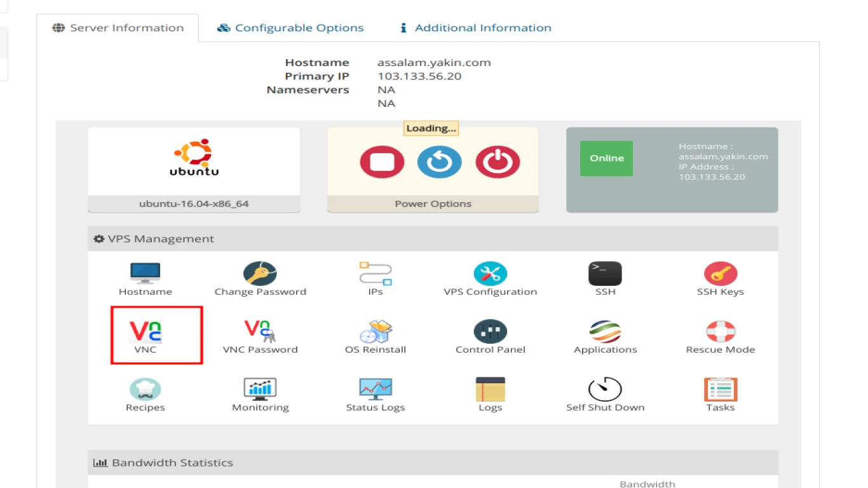The width and height of the screenshot is (868, 488).
Task: Open Monitoring chart icon
Action: point(260,389)
